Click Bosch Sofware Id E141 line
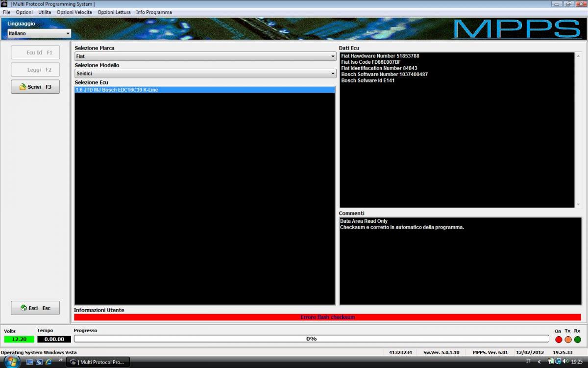Image resolution: width=588 pixels, height=368 pixels. (x=368, y=80)
